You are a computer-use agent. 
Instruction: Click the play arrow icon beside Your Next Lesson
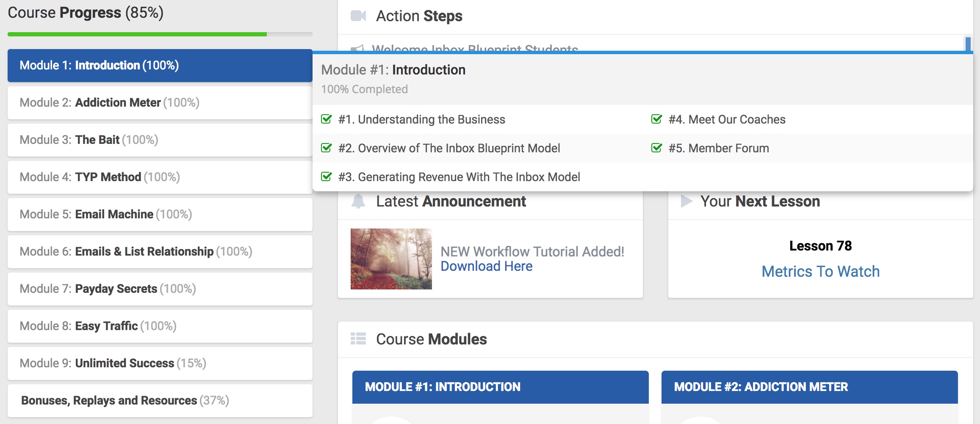tap(687, 201)
